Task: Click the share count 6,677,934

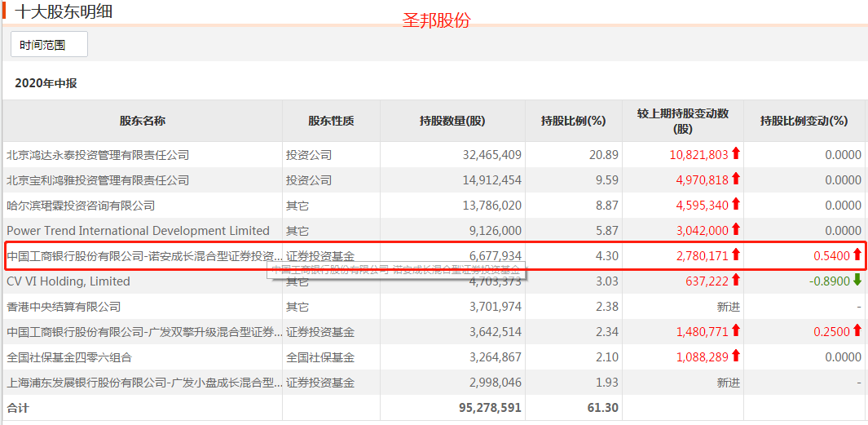Action: click(496, 256)
